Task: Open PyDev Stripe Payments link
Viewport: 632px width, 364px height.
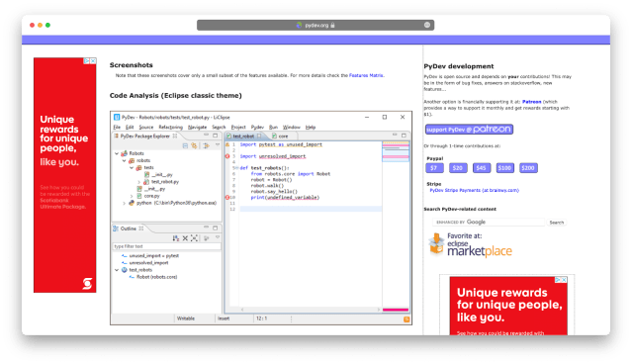Action: click(475, 190)
